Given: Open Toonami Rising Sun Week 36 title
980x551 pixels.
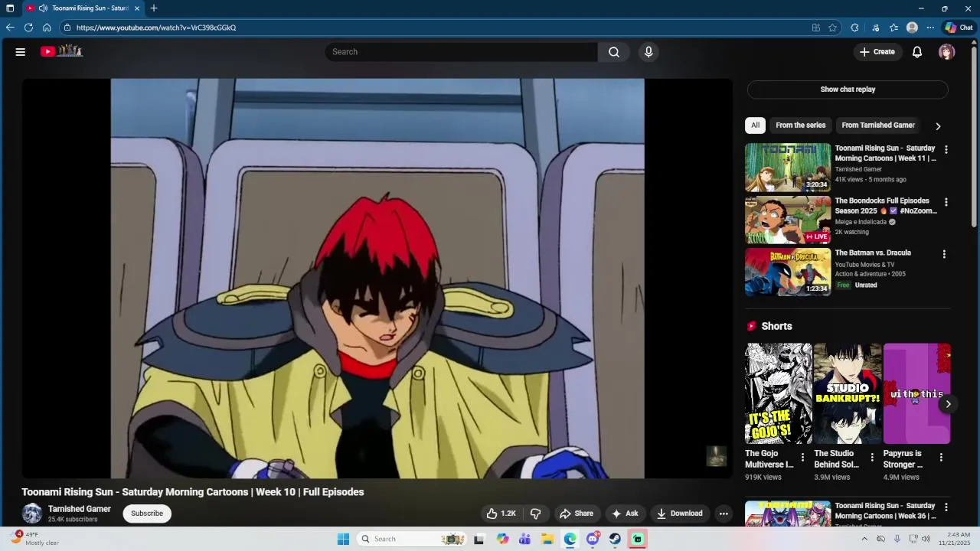Looking at the screenshot, I should 885,510.
